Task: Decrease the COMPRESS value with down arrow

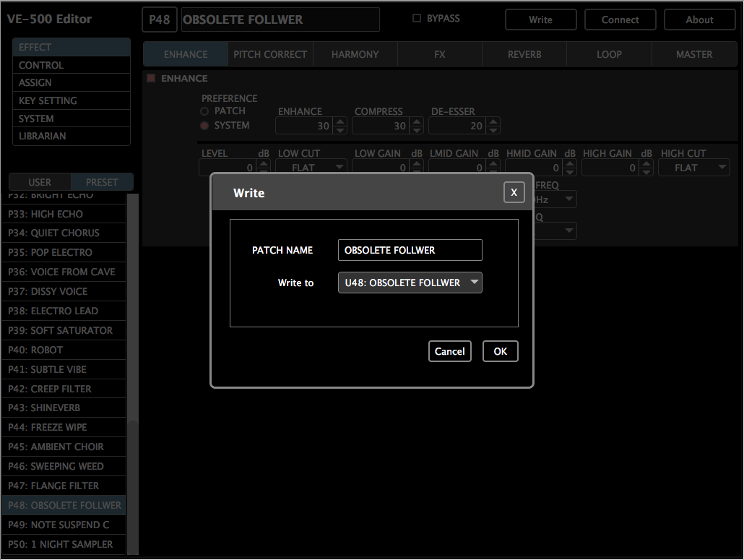Action: 417,129
